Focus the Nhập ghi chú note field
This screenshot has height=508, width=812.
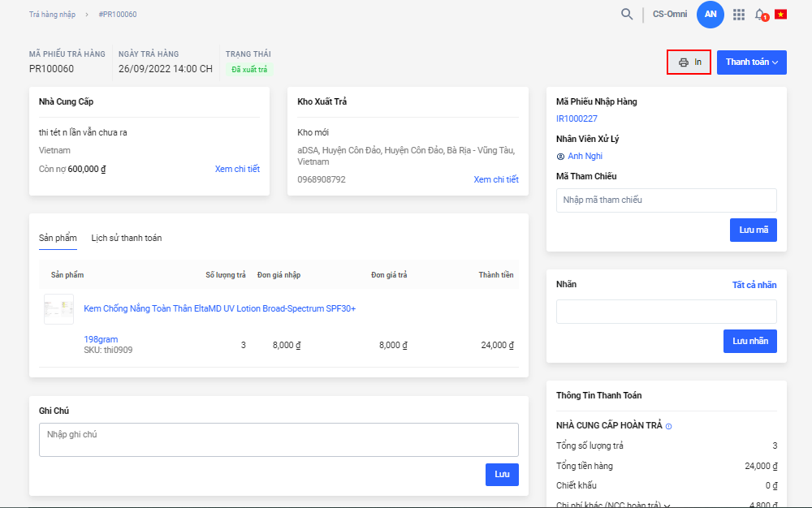pyautogui.click(x=279, y=439)
